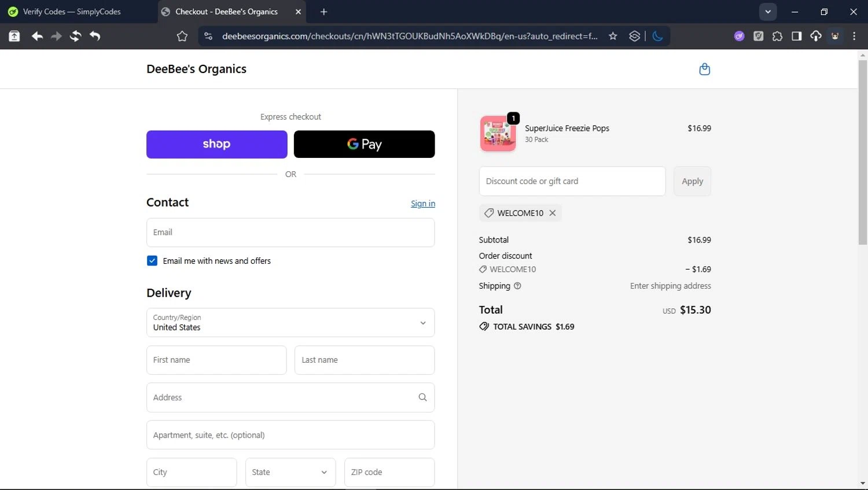Screen dimensions: 868x490
Task: Click the curved undo arrow in toolbar
Action: (x=95, y=36)
